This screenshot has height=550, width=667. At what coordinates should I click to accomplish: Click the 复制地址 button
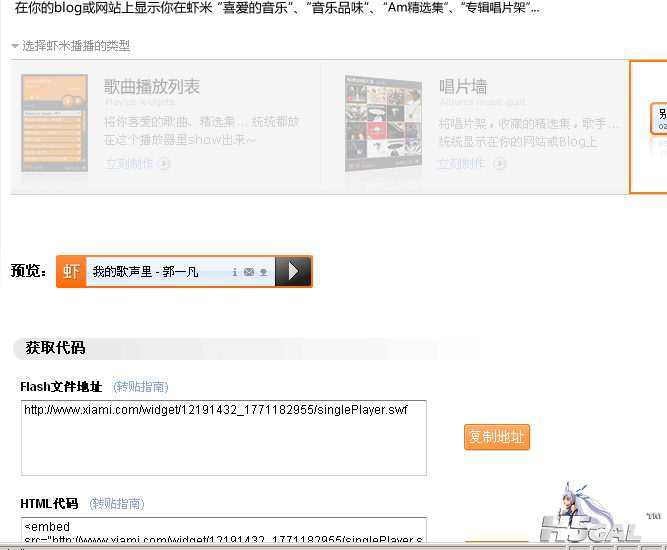pyautogui.click(x=497, y=437)
